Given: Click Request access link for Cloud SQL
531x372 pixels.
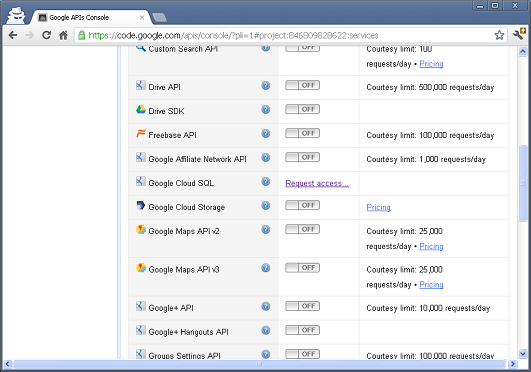Looking at the screenshot, I should point(317,183).
